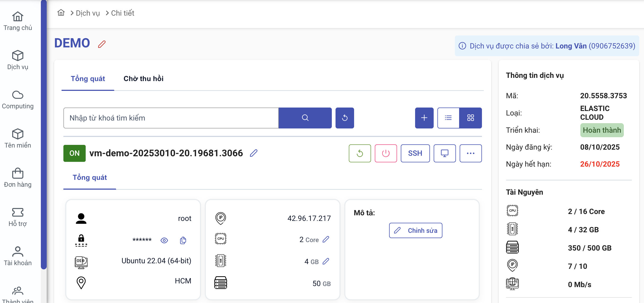This screenshot has height=303, width=644.
Task: Click the keyword search input field
Action: [x=171, y=118]
